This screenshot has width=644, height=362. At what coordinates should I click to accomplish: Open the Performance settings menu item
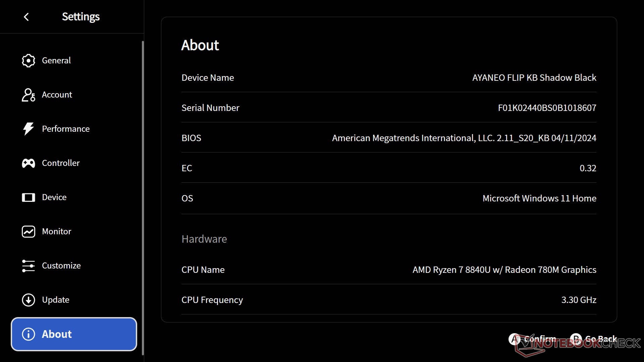click(x=66, y=129)
